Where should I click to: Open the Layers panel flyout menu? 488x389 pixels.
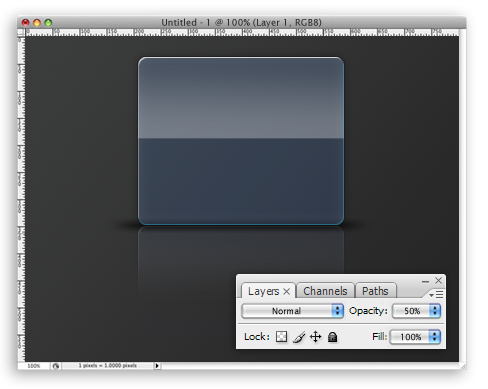pyautogui.click(x=436, y=295)
